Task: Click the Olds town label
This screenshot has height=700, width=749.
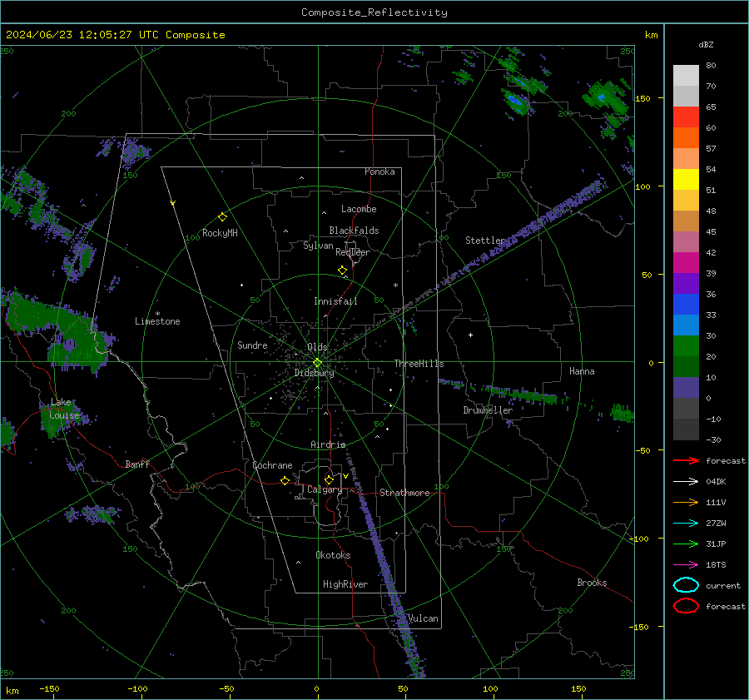Action: 317,347
